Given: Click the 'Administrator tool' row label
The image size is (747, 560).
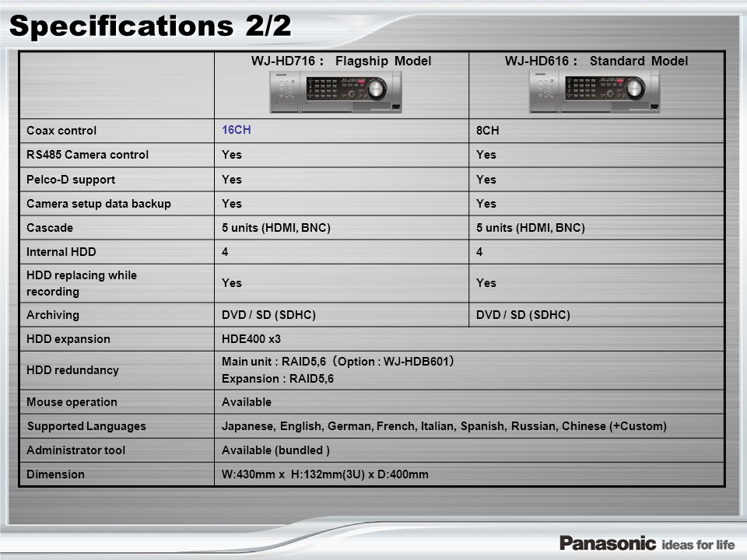Looking at the screenshot, I should (x=75, y=450).
